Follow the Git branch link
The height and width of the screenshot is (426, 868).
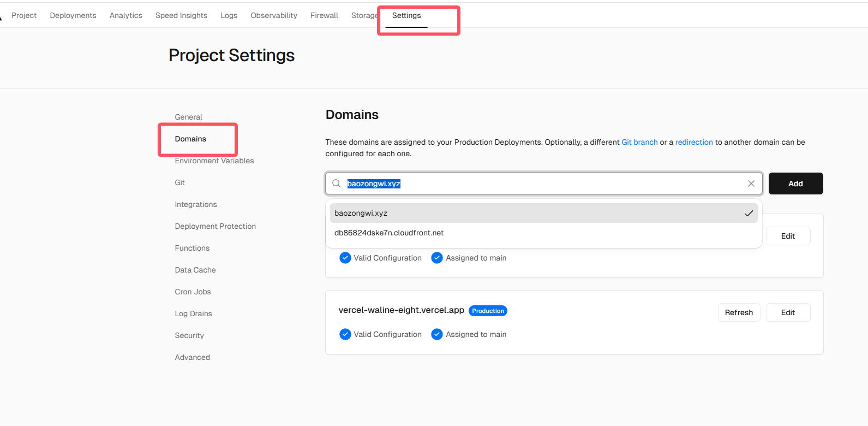point(639,143)
